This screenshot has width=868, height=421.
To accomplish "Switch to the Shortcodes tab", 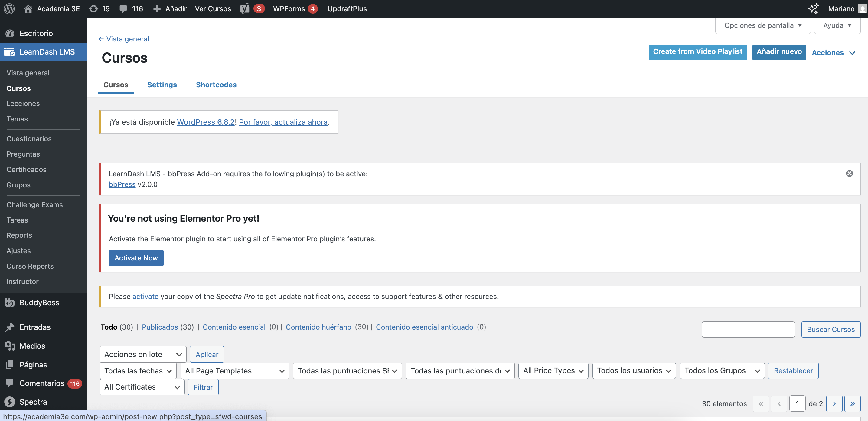I will 216,85.
